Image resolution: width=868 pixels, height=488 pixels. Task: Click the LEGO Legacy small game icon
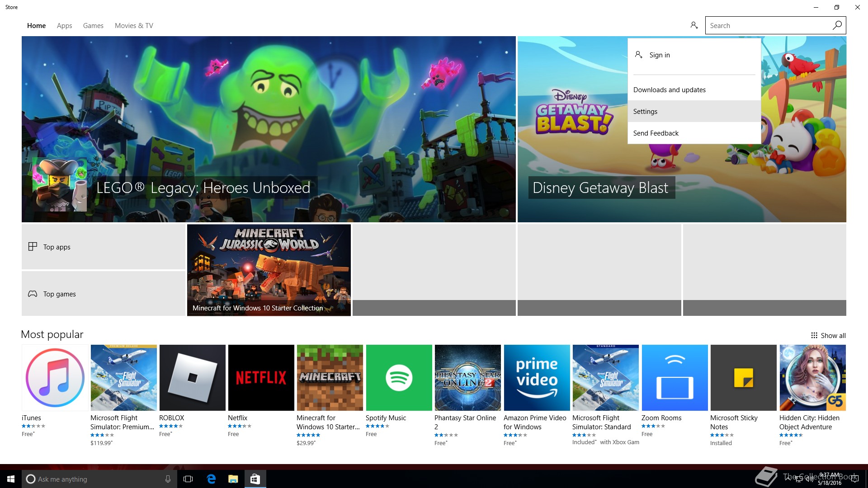59,184
